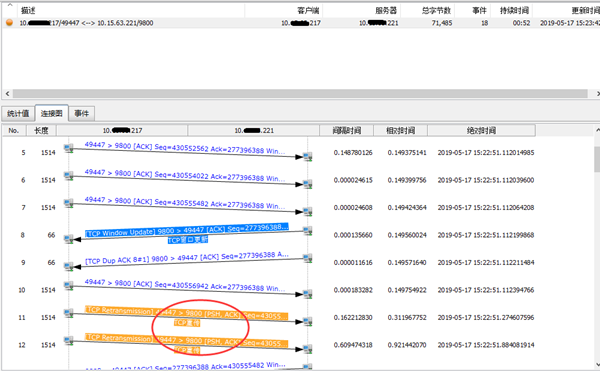Click the left arrow of the horizontal scrollbar
Image resolution: width=600 pixels, height=371 pixels.
tap(7, 94)
